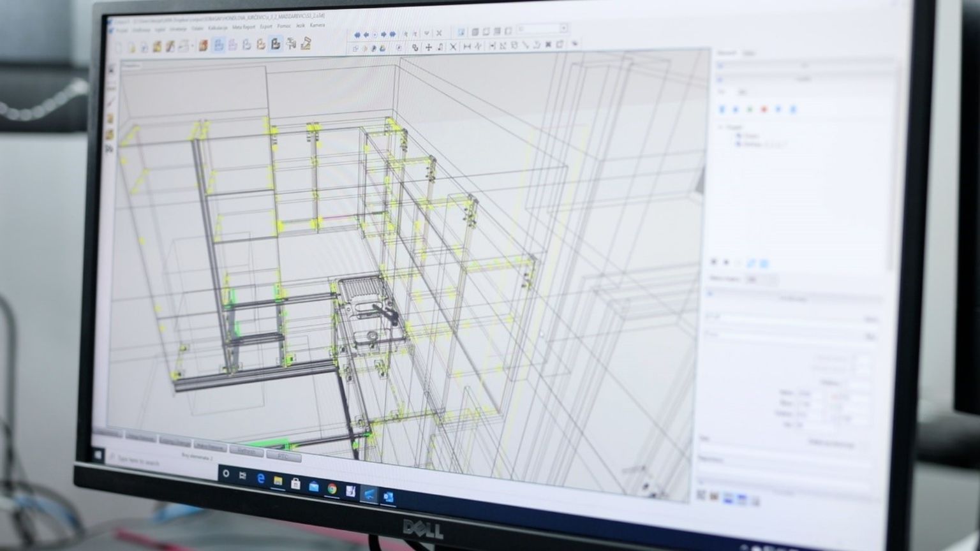The height and width of the screenshot is (551, 980).
Task: Open the dropdown in the top toolbar
Action: point(563,29)
